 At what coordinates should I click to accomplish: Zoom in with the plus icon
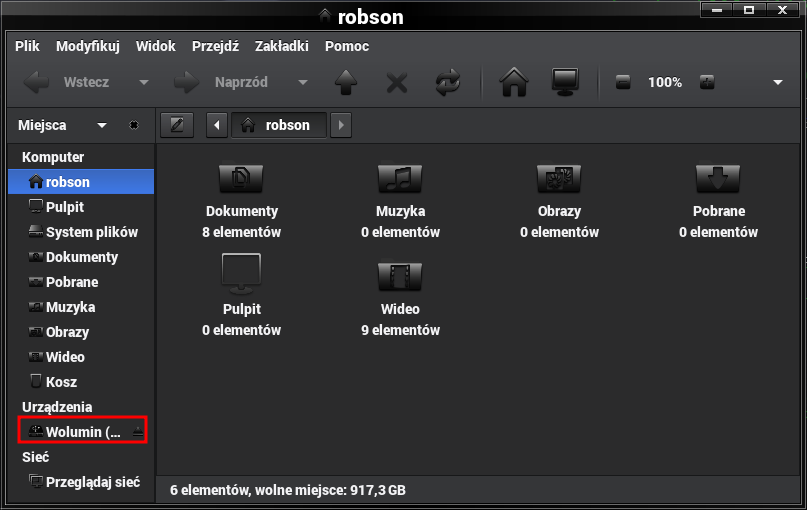[x=707, y=82]
